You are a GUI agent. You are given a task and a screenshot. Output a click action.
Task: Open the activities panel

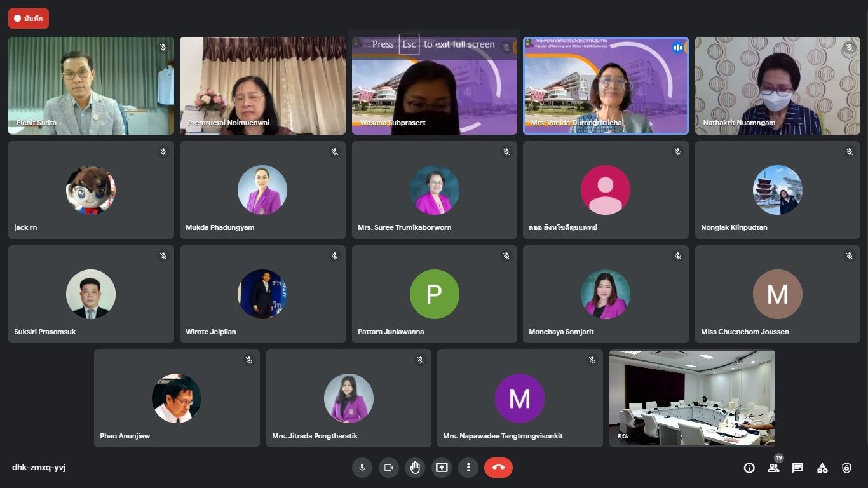point(822,468)
